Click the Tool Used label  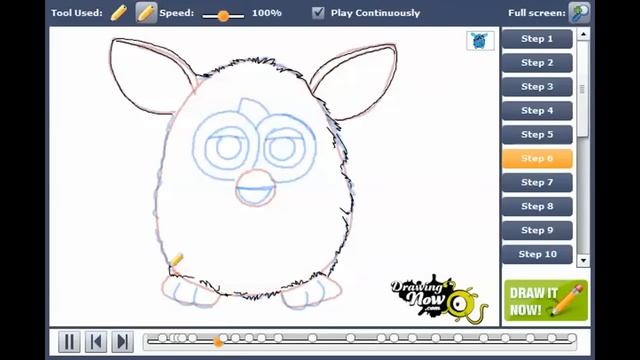pos(77,13)
